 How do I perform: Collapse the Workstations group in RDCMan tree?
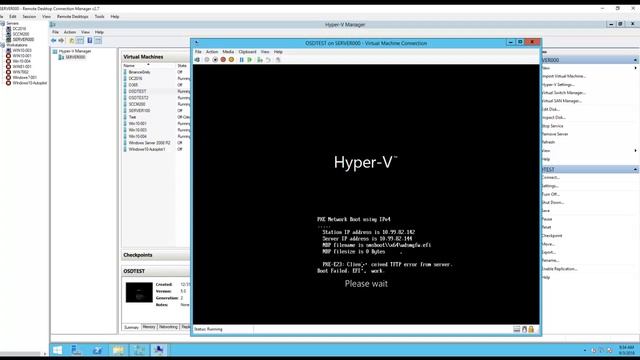click(x=2, y=45)
